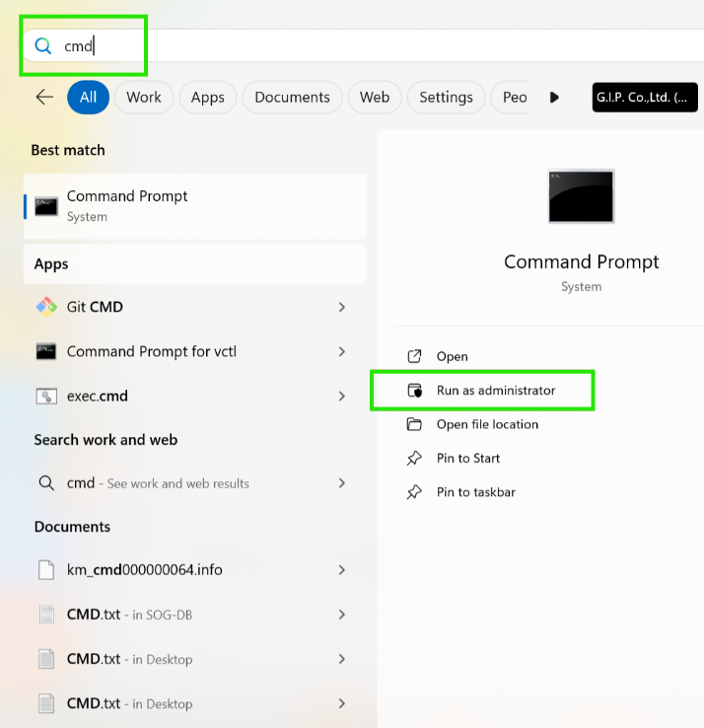The height and width of the screenshot is (728, 704).
Task: Switch to the Apps filter tab
Action: click(x=208, y=98)
